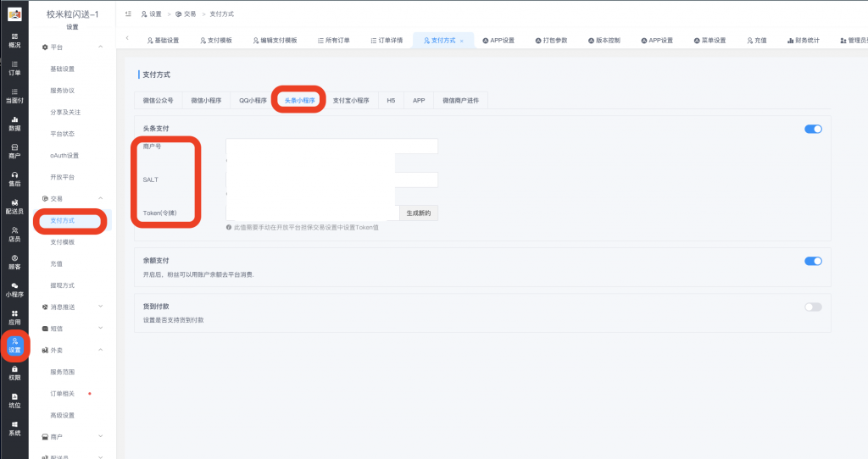Viewport: 868px width, 459px height.
Task: Open 店员 staff in the dark rail
Action: click(14, 234)
